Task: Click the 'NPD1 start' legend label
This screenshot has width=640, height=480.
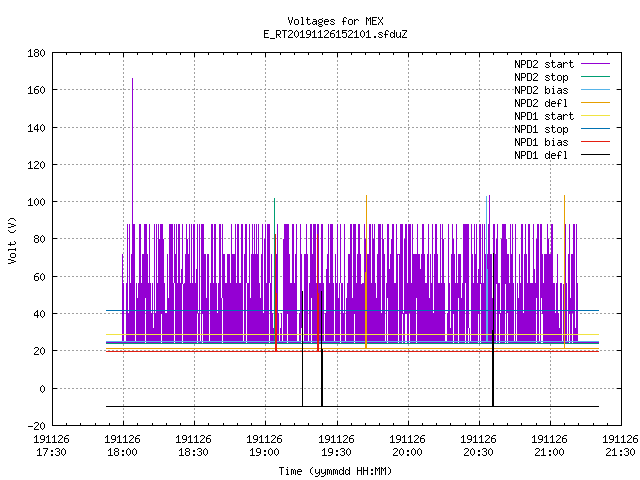Action: [544, 116]
